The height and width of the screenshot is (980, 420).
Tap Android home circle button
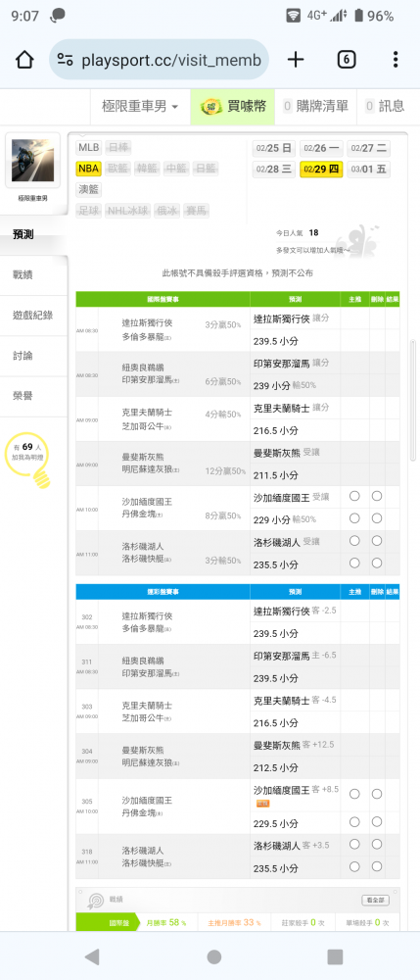(x=214, y=956)
